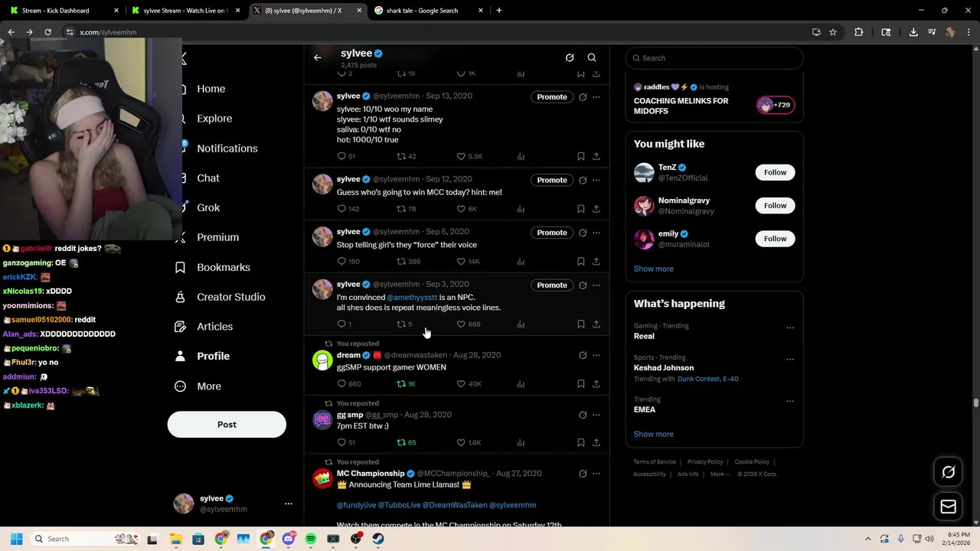Open raddles' live space listener avatars
The image size is (980, 551).
pos(776,105)
